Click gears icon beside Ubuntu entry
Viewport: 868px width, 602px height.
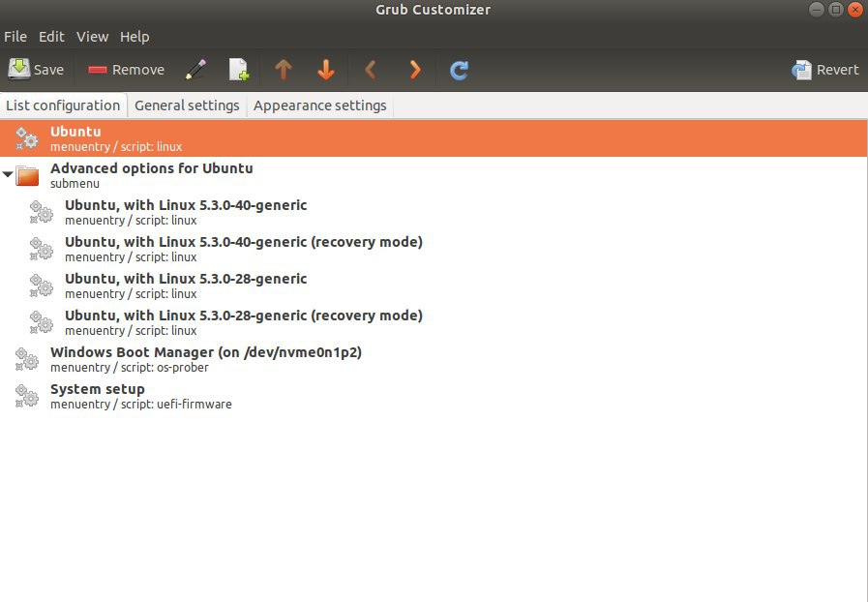tap(26, 138)
